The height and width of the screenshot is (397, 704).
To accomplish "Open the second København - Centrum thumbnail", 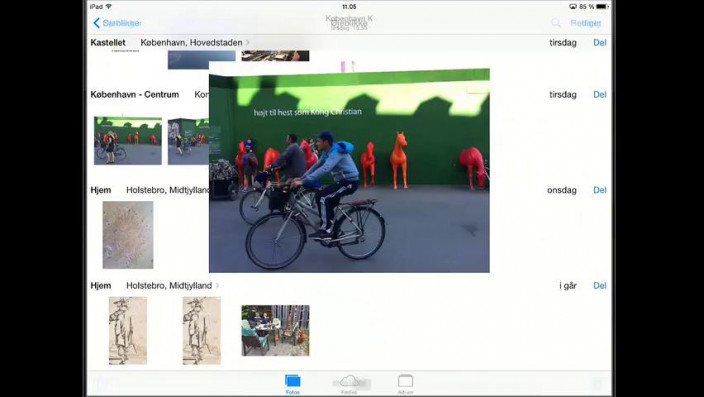I will click(188, 141).
